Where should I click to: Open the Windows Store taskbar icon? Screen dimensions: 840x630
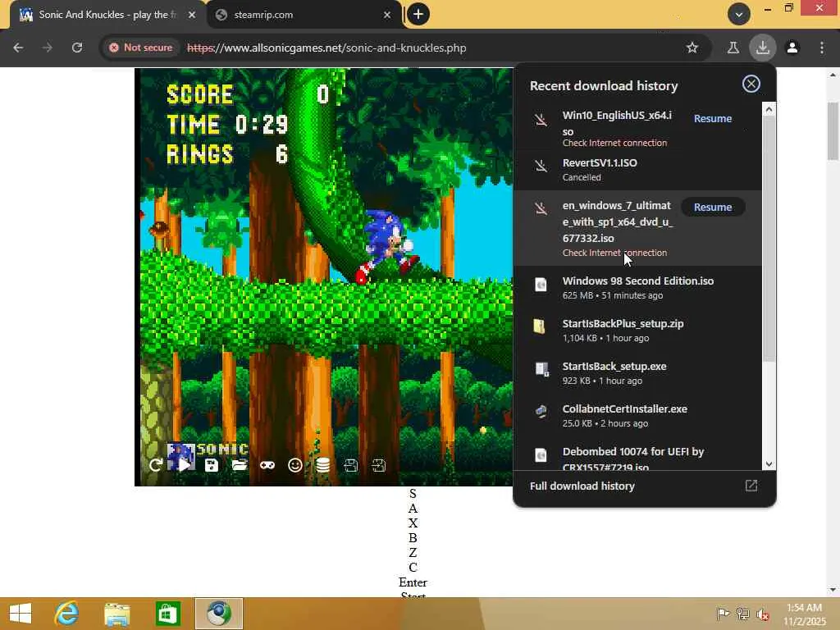tap(167, 614)
